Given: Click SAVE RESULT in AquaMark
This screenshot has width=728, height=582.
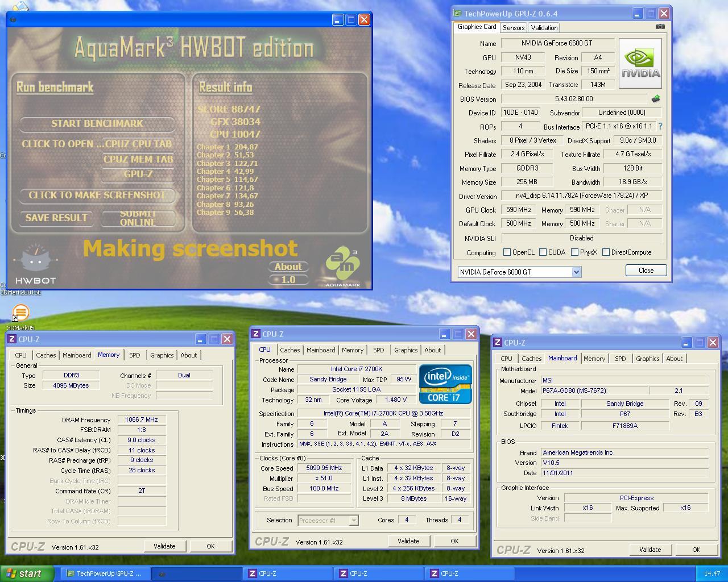Looking at the screenshot, I should tap(56, 218).
